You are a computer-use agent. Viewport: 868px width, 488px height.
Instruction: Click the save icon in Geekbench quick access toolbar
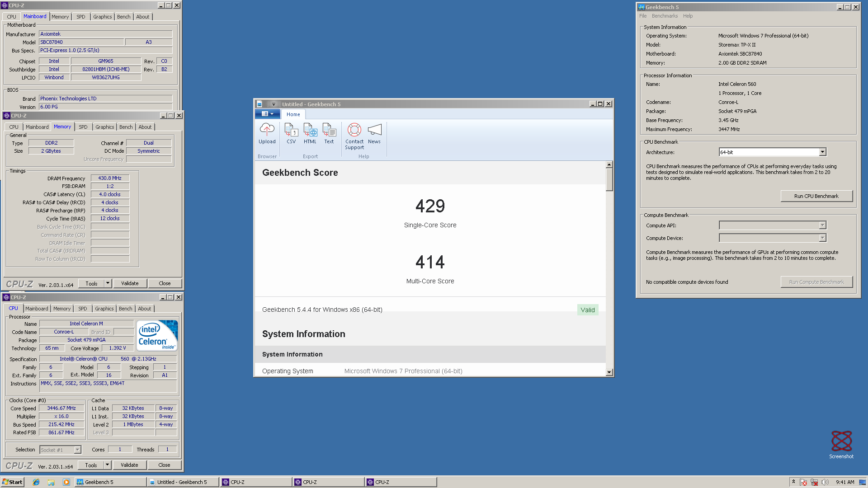coord(259,104)
